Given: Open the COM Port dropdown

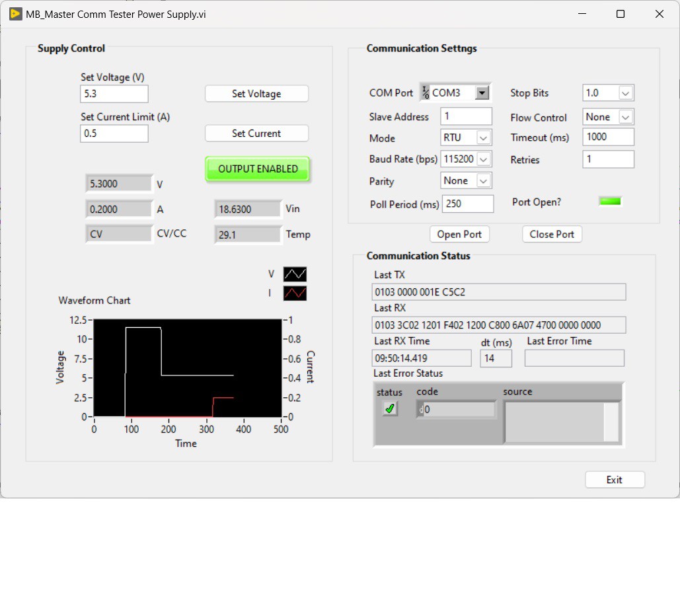Looking at the screenshot, I should coord(482,93).
